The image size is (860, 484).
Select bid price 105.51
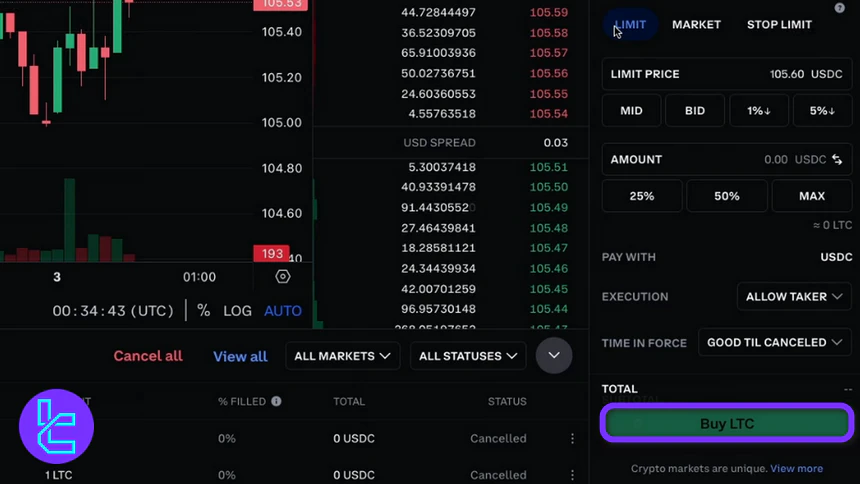548,167
